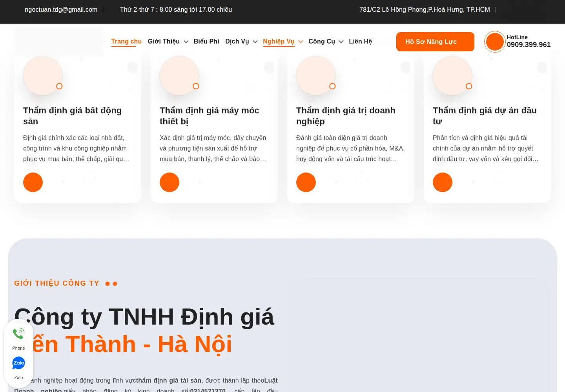Click the hotline number 0909.399.961
The image size is (565, 392).
pos(529,45)
